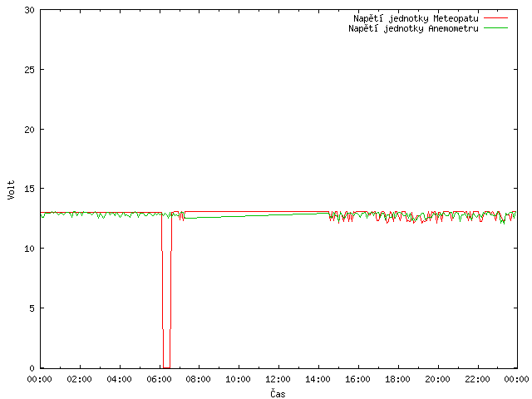Click x-axis time label 08:00

(x=199, y=379)
